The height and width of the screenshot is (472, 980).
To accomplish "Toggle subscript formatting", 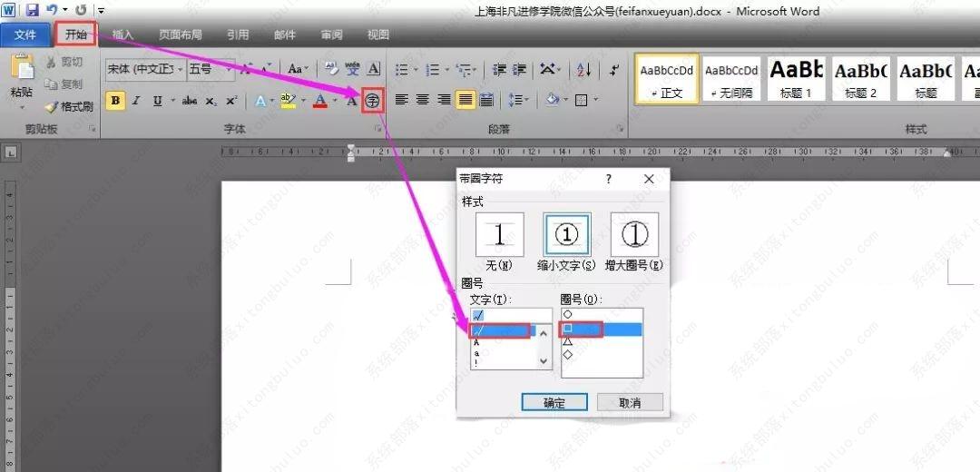I will 211,101.
